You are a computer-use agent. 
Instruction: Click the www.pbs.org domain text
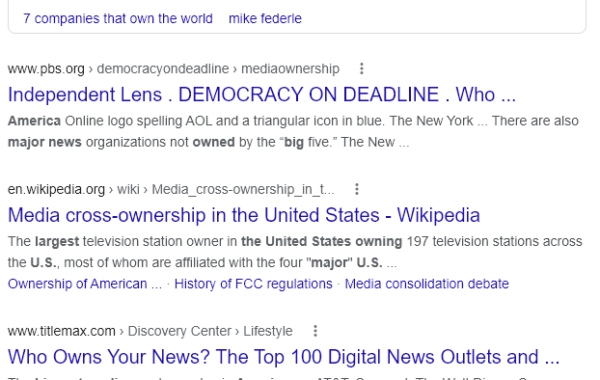[x=46, y=69]
